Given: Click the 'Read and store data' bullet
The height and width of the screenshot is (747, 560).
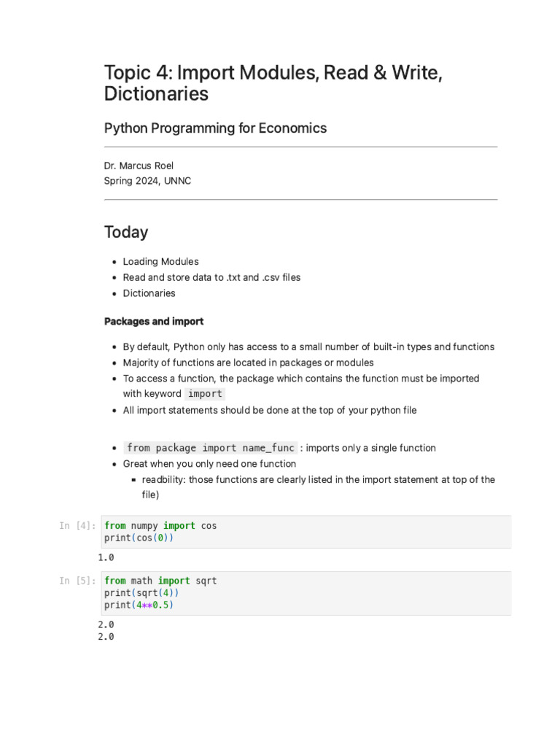Looking at the screenshot, I should 211,277.
